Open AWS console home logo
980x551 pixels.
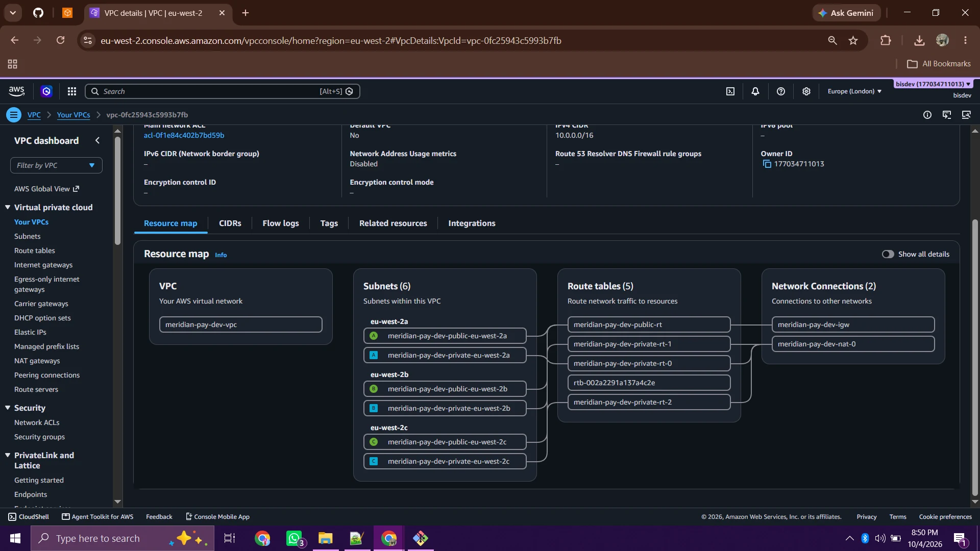point(17,91)
